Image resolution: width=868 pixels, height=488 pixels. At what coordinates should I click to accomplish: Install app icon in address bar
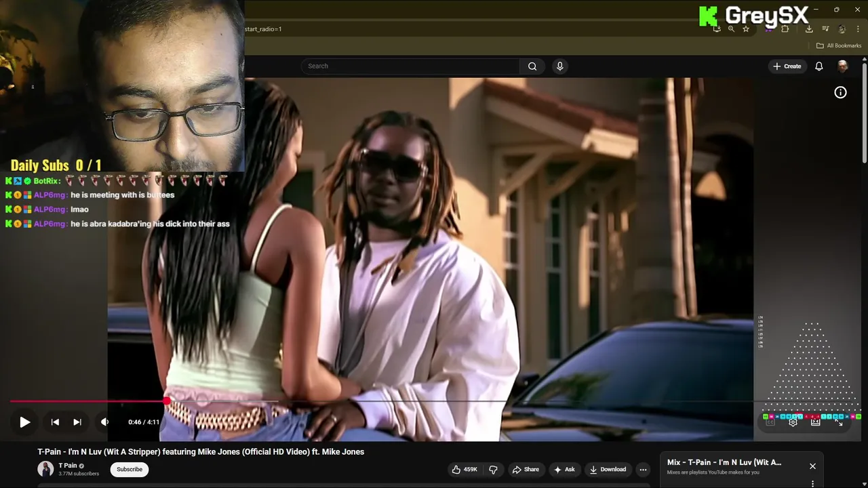pyautogui.click(x=717, y=29)
